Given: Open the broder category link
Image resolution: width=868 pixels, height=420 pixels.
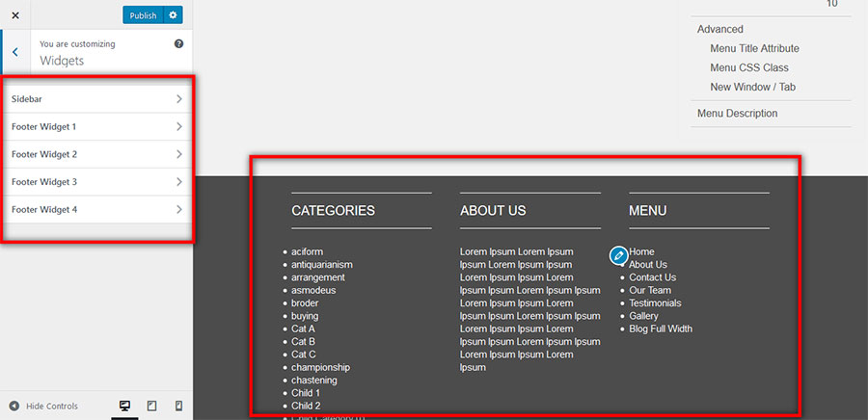Looking at the screenshot, I should [305, 303].
